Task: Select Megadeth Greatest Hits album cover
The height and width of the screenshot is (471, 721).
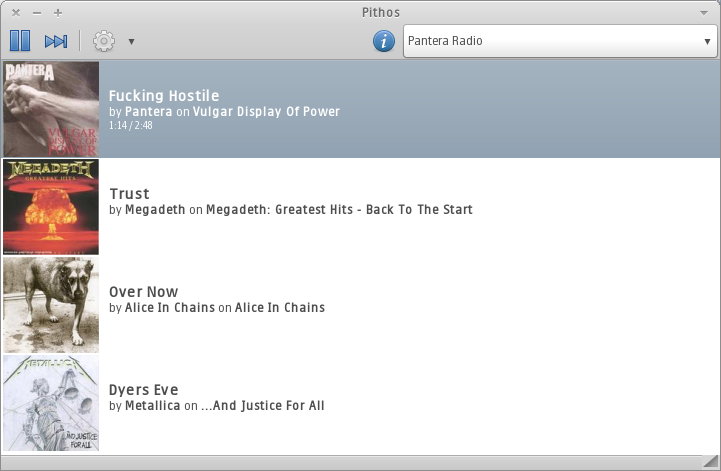Action: point(51,207)
